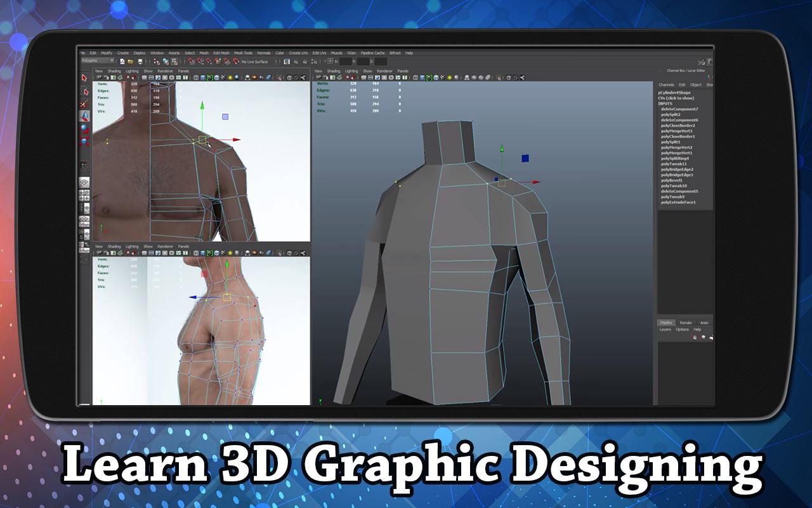812x508 pixels.
Task: Click the Channels menu in Channel Box
Action: pos(666,84)
